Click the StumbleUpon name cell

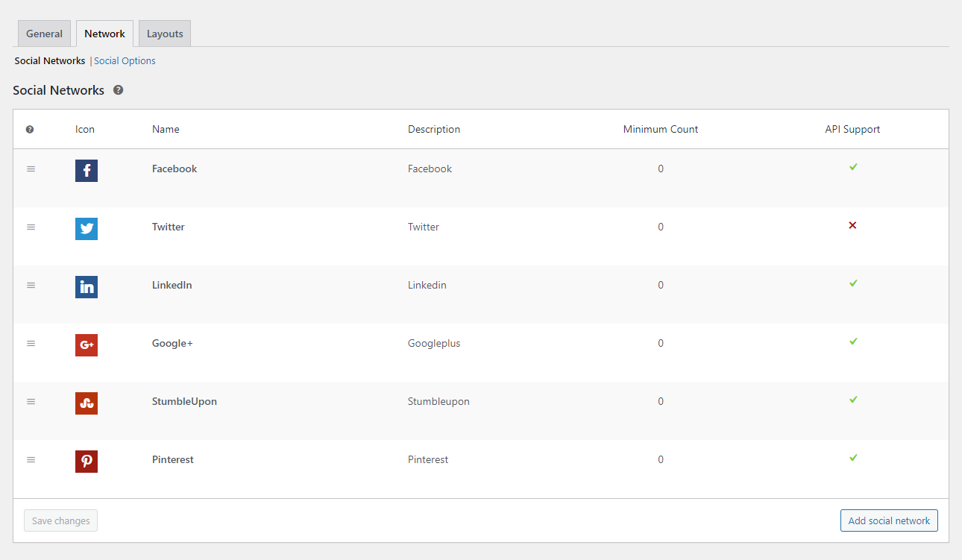[x=184, y=401]
